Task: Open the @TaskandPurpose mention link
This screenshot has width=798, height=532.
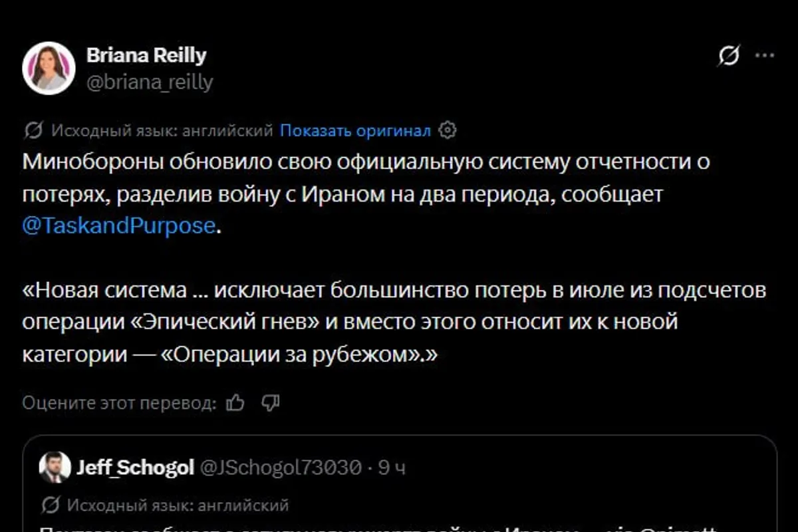Action: coord(118,226)
